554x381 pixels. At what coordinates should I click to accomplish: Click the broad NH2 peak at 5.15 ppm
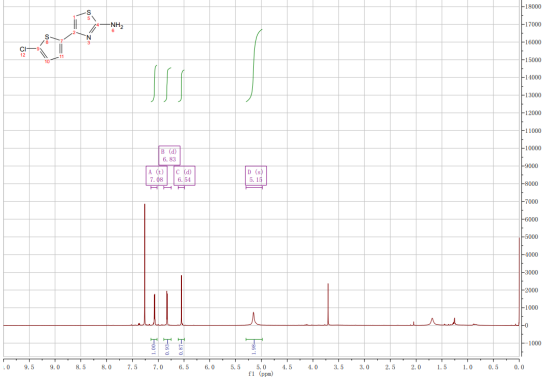point(253,319)
